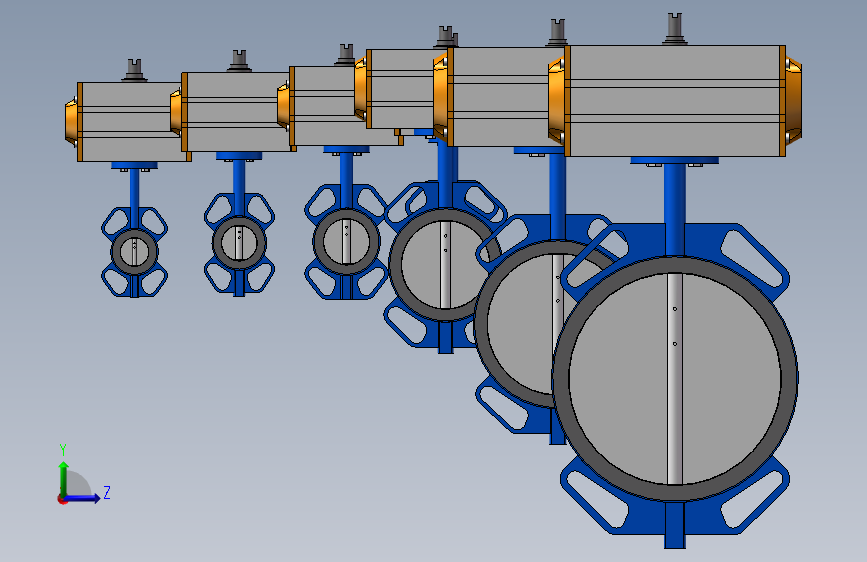Select the blue Z axis arrow of the triad
Image resolution: width=867 pixels, height=562 pixels.
click(x=84, y=498)
